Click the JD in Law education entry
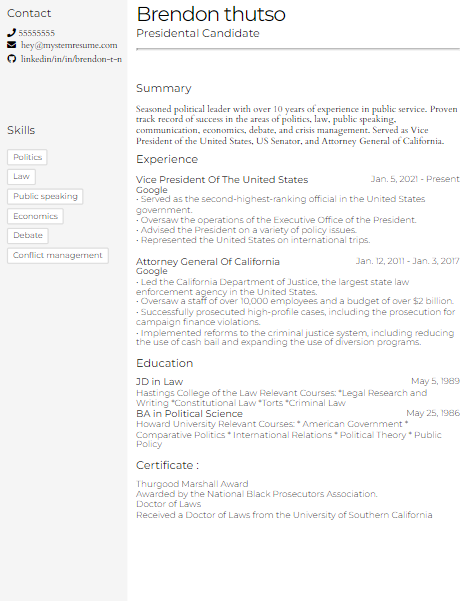 point(159,382)
